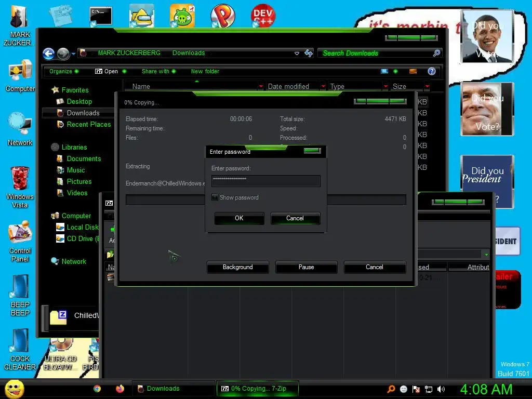The image size is (532, 399).
Task: Click the smiley face Start button
Action: click(x=14, y=389)
